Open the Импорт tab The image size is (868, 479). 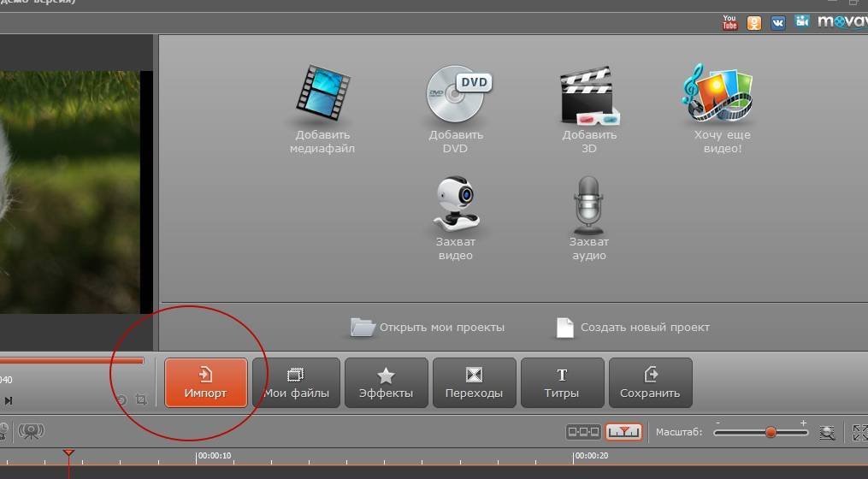coord(206,382)
